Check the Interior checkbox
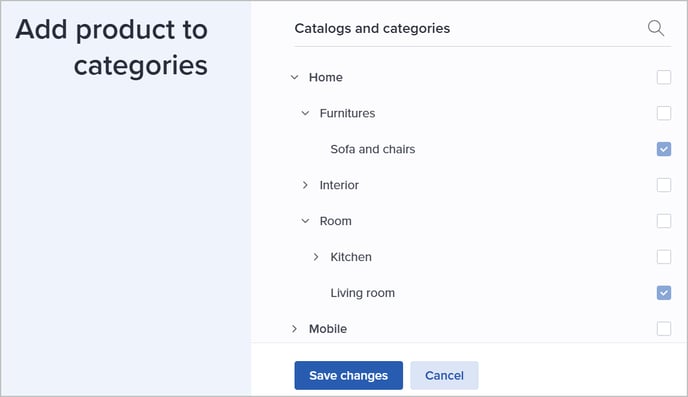Viewport: 688px width, 397px height. tap(663, 185)
